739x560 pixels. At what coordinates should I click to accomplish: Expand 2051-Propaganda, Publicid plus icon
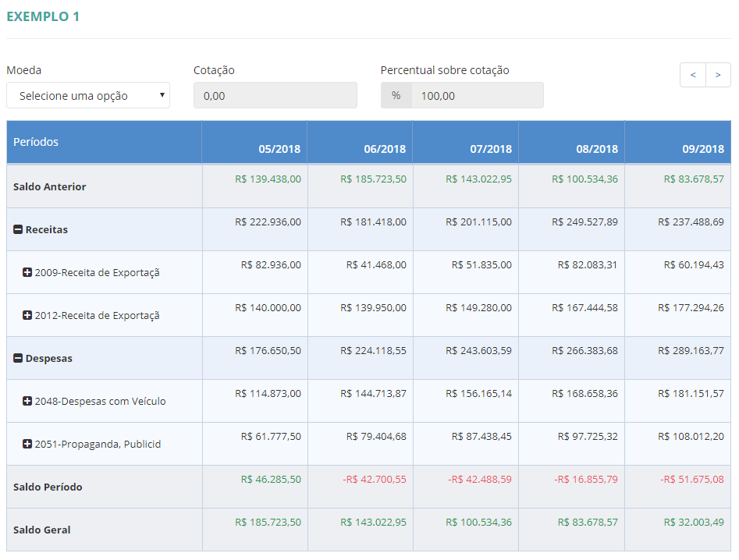(x=27, y=444)
